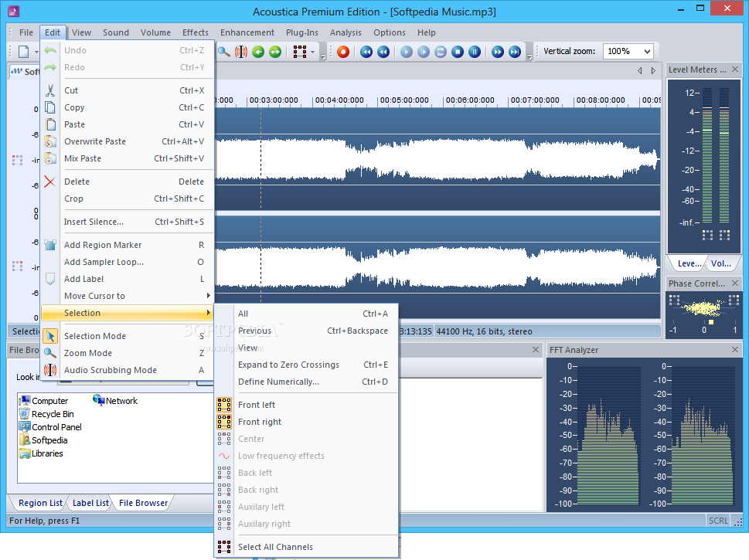Select Add Label menu entry
This screenshot has width=749, height=560.
point(128,279)
